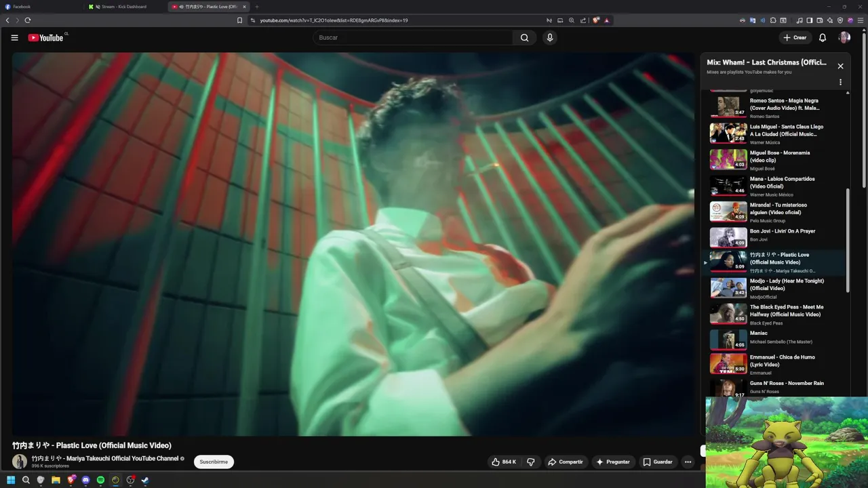Open Steam from the taskbar
The width and height of the screenshot is (868, 488).
pos(145,480)
